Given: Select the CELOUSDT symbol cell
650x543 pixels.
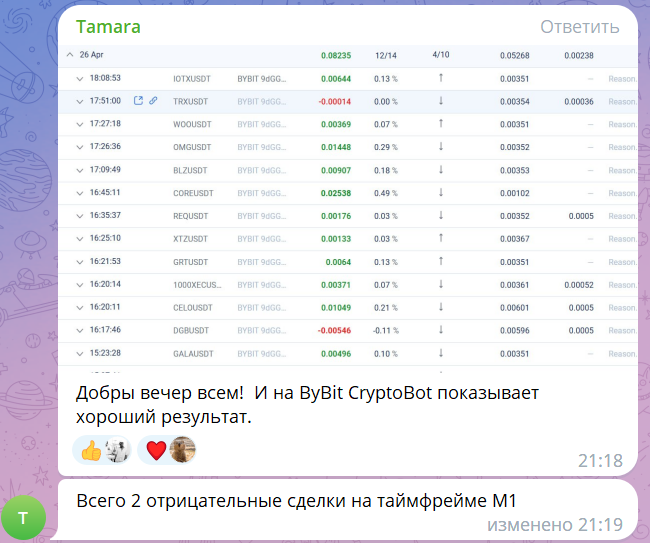Looking at the screenshot, I should pyautogui.click(x=193, y=308).
